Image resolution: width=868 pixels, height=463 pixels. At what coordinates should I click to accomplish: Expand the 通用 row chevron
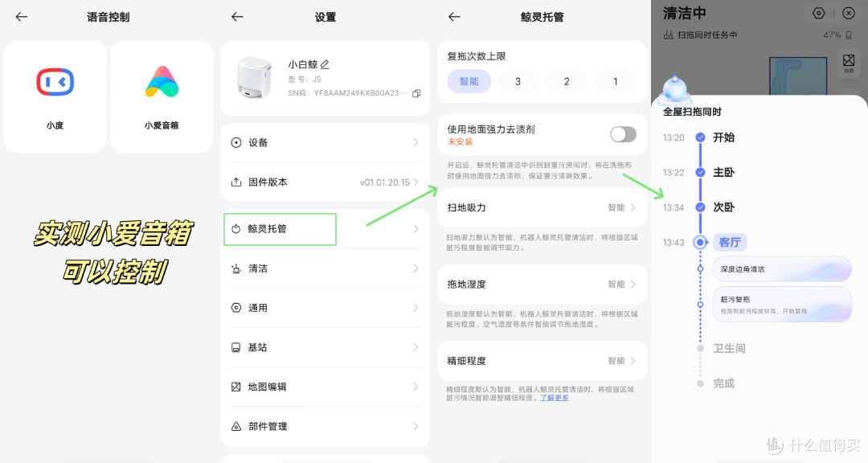pyautogui.click(x=416, y=308)
